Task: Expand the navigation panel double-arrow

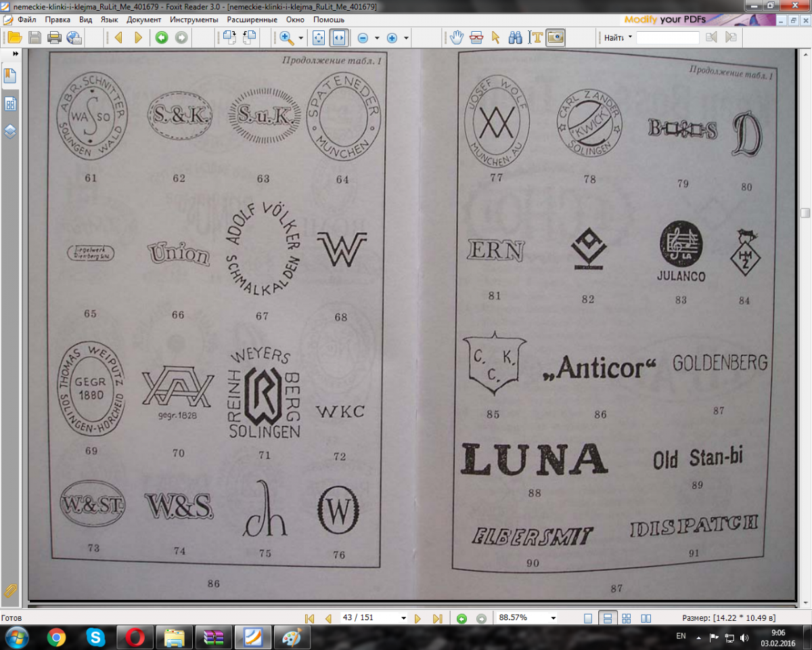Action: point(15,53)
